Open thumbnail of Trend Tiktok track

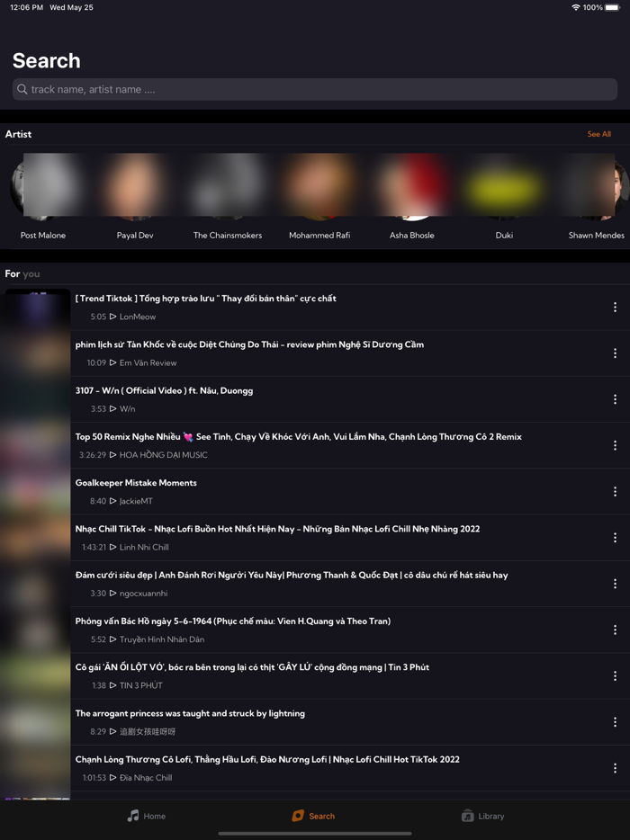point(38,307)
